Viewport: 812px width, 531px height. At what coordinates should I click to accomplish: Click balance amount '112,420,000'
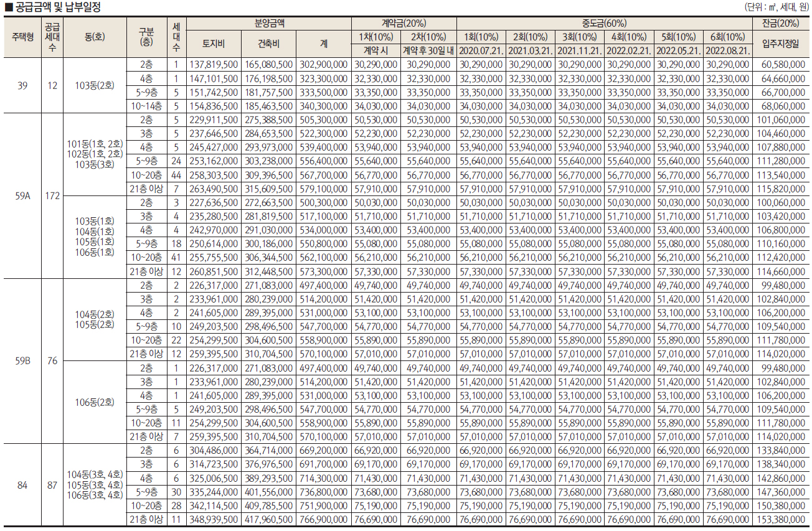click(x=781, y=258)
